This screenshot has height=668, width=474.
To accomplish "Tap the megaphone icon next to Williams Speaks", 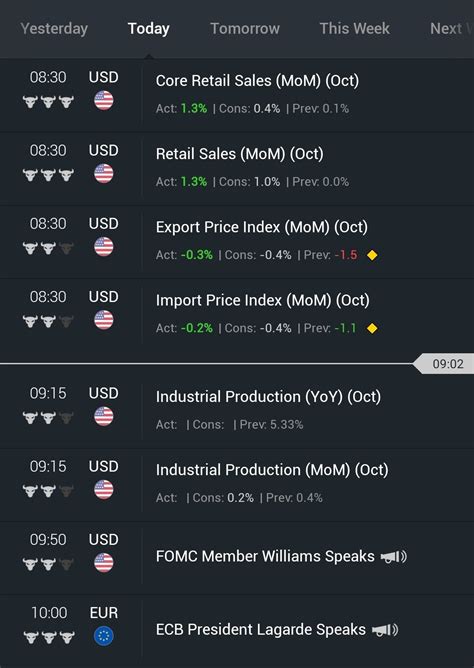I will [x=394, y=556].
